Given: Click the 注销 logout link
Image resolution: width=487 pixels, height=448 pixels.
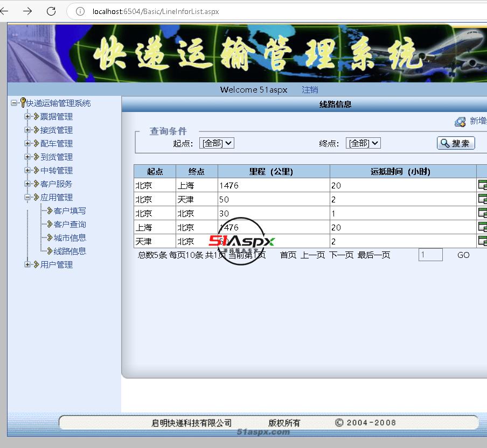Looking at the screenshot, I should [310, 90].
